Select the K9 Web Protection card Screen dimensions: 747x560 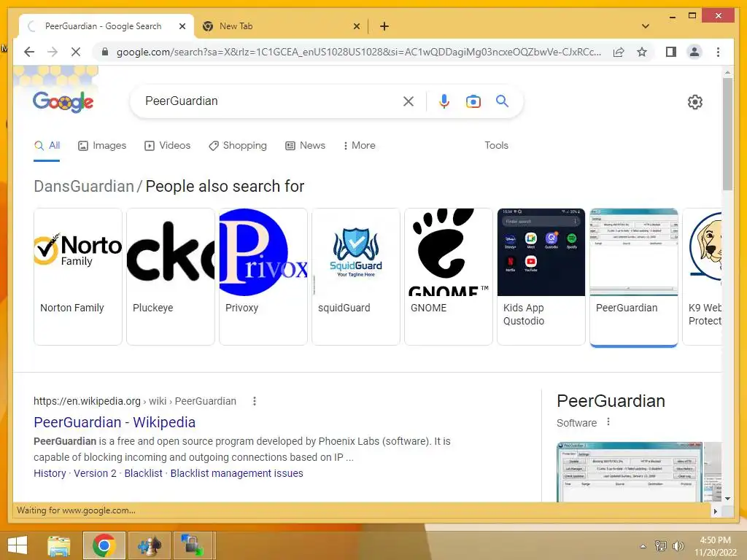703,276
